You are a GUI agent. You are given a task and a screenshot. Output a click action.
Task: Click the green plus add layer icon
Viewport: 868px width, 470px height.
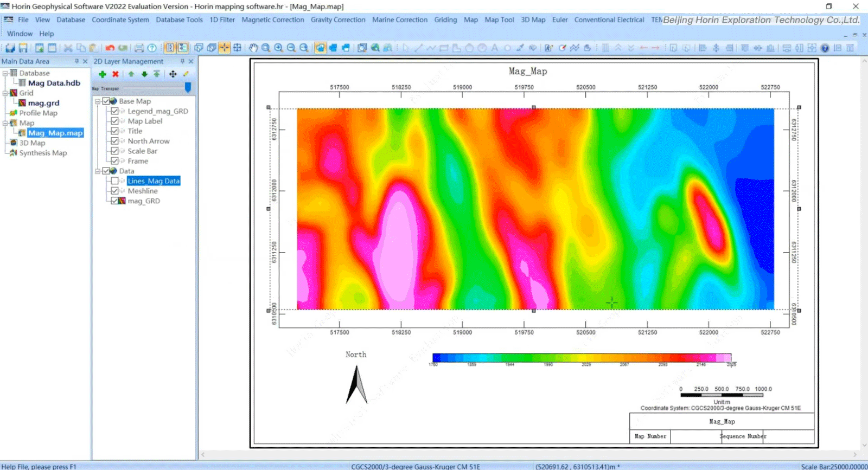tap(103, 74)
